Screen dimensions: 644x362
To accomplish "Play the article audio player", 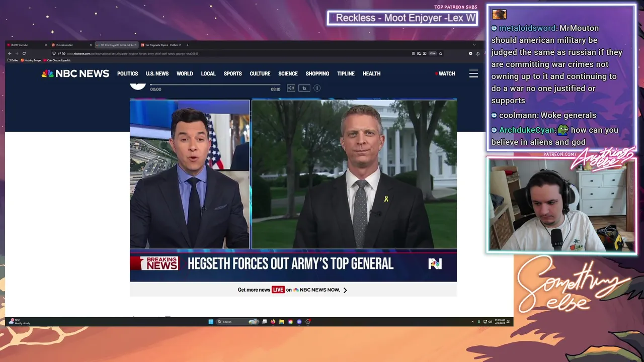I will click(x=138, y=85).
